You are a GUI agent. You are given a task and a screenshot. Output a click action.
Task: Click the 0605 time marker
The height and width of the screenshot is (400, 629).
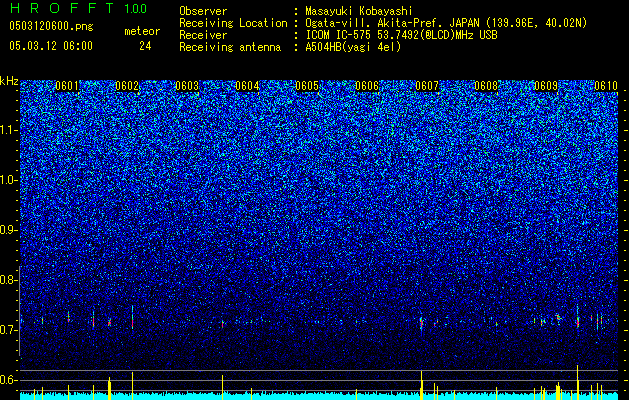point(307,86)
